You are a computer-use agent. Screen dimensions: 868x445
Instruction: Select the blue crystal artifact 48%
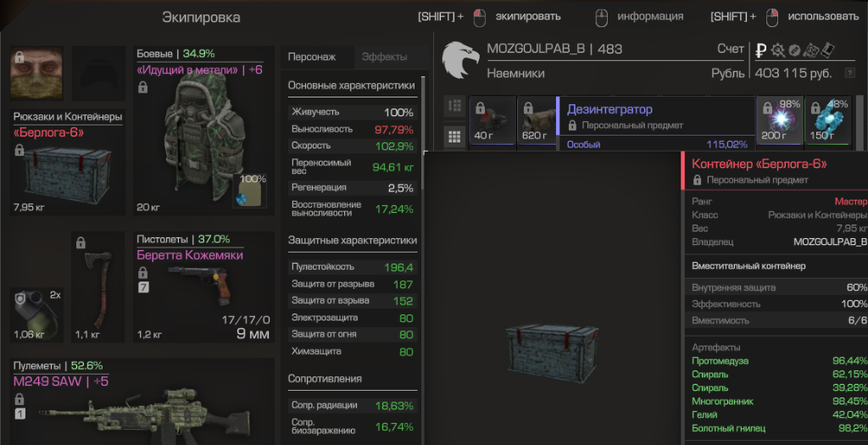827,122
